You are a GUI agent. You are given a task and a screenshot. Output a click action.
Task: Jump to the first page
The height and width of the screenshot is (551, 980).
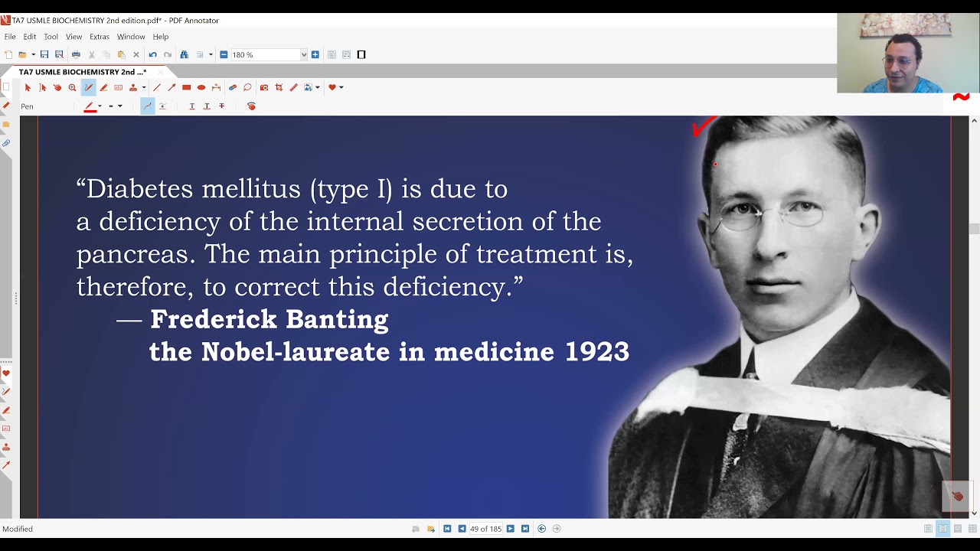(447, 529)
